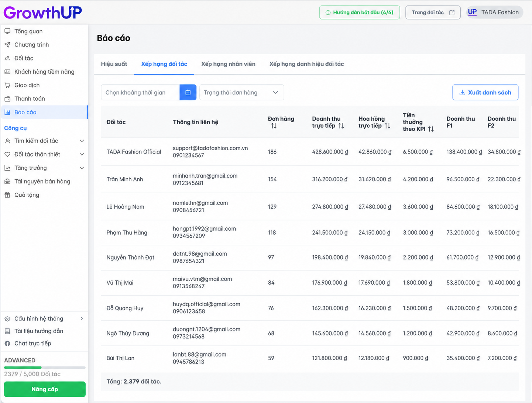Image resolution: width=532 pixels, height=403 pixels.
Task: Open Hướng dẫn bắt đầu (4/4) button
Action: [x=360, y=13]
